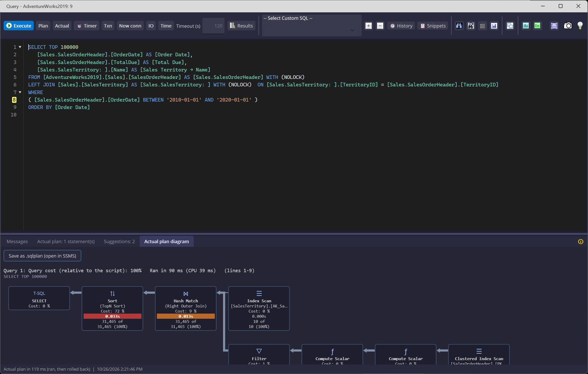
Task: Click the format lines icon
Action: point(482,26)
